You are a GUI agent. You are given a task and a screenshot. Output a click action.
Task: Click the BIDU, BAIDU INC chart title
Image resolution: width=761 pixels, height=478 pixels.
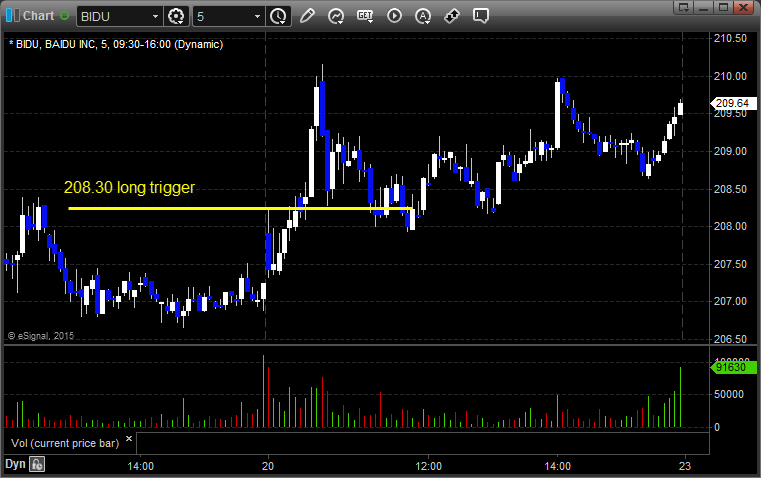pos(116,44)
